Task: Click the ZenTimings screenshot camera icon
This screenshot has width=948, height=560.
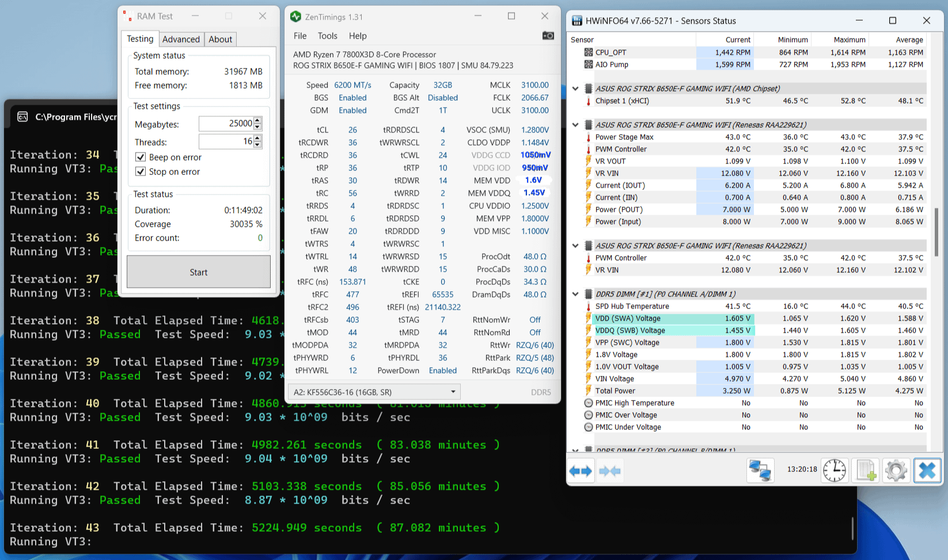Action: (x=548, y=36)
